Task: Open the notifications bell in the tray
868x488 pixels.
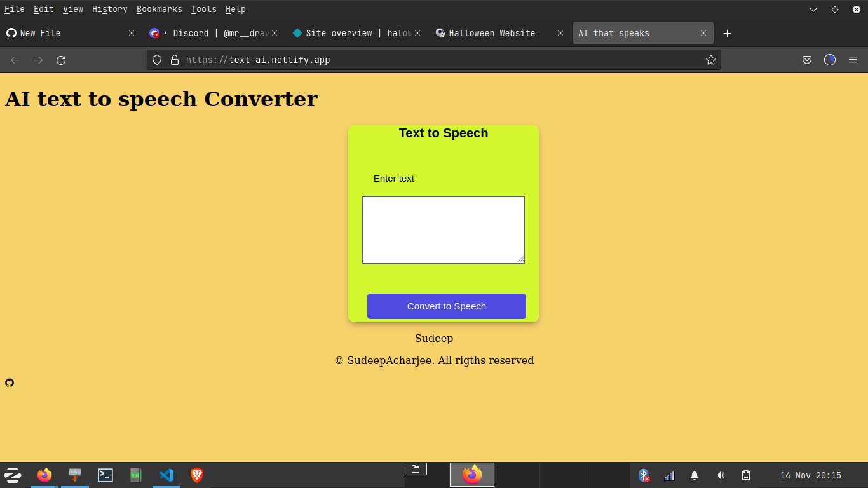Action: [x=694, y=475]
